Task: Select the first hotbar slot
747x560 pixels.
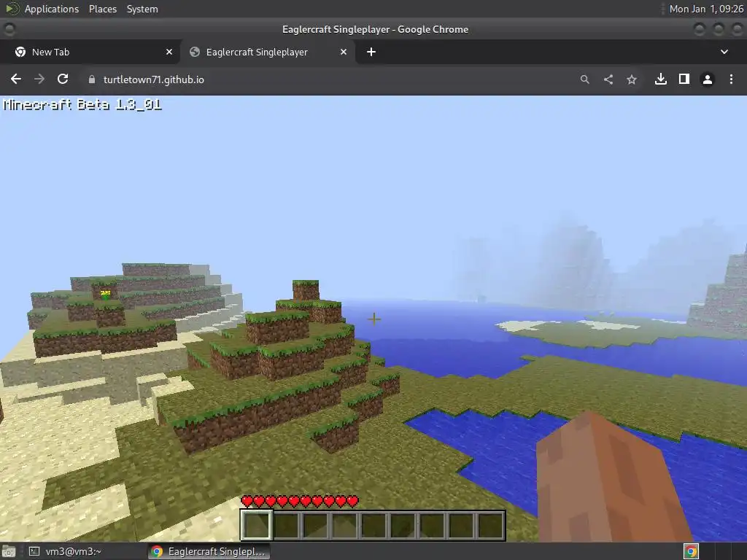Action: (x=257, y=525)
